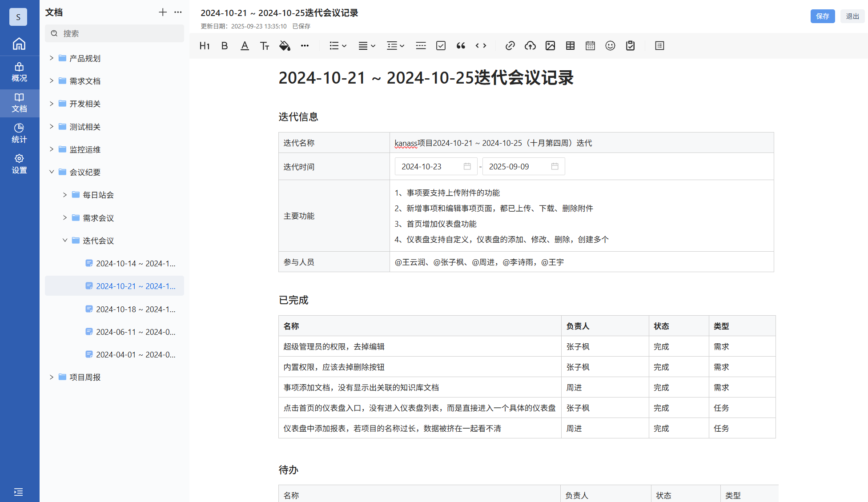Collapse the 迭代会议 folder
Screen dimensions: 868x502
(65, 240)
